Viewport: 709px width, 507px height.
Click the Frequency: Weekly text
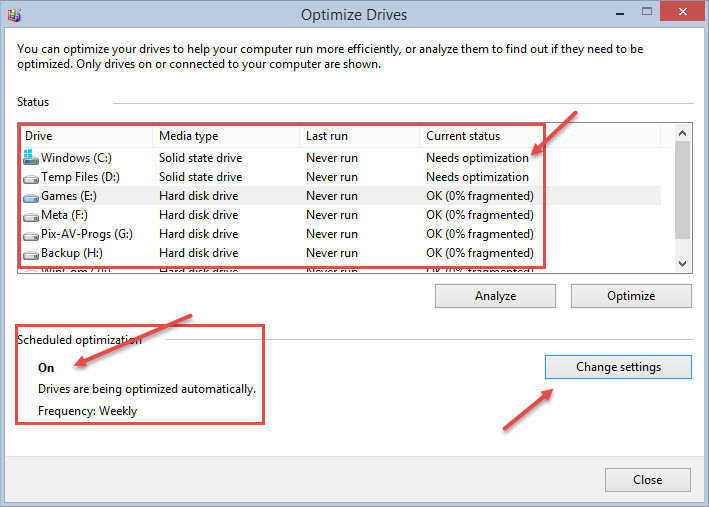pyautogui.click(x=87, y=411)
